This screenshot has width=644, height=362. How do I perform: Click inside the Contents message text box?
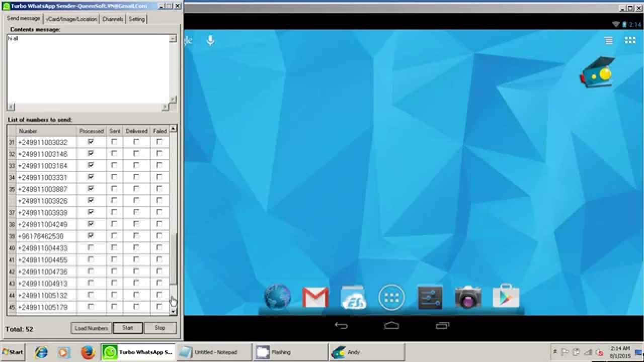click(88, 69)
